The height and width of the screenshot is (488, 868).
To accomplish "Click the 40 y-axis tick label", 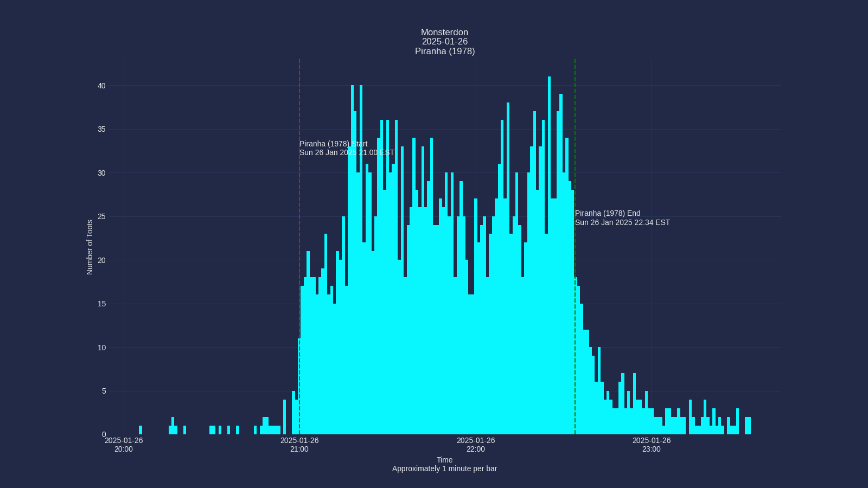I will point(101,86).
